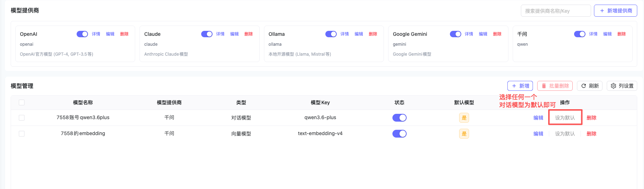Open 详情 for 千问 provider

coord(593,34)
